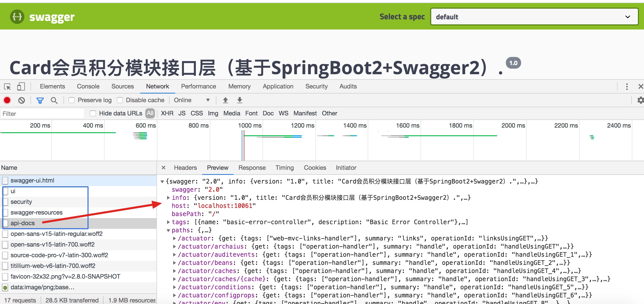Enable the Disable cache checkbox
This screenshot has width=644, height=304.
(120, 100)
